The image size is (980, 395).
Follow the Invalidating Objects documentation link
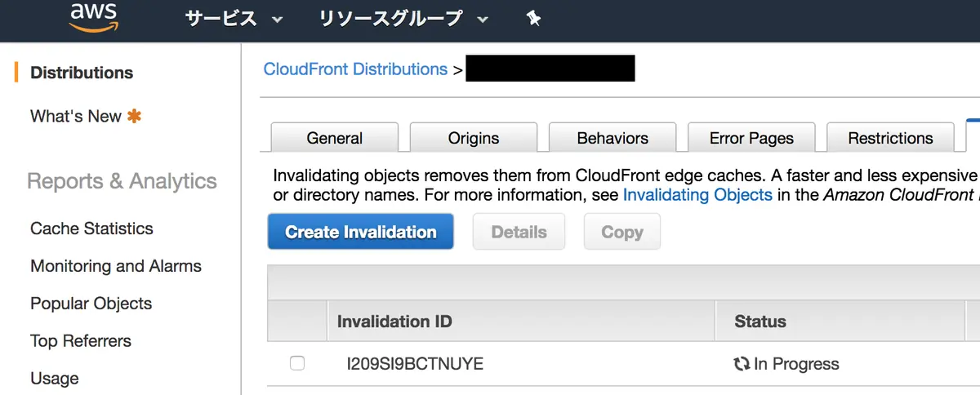pyautogui.click(x=697, y=195)
